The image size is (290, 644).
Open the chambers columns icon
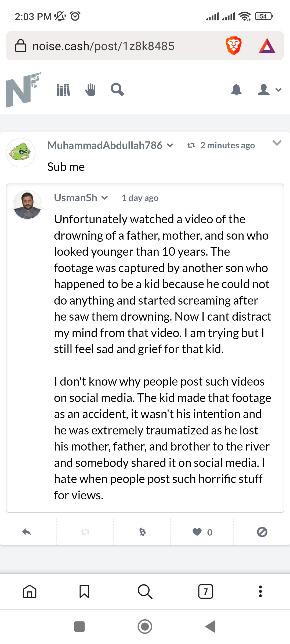(63, 90)
